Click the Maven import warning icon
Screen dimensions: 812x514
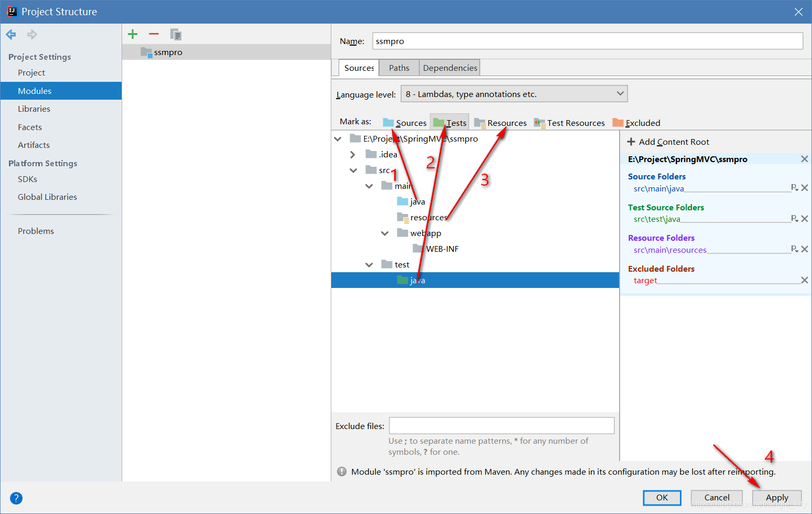click(342, 472)
